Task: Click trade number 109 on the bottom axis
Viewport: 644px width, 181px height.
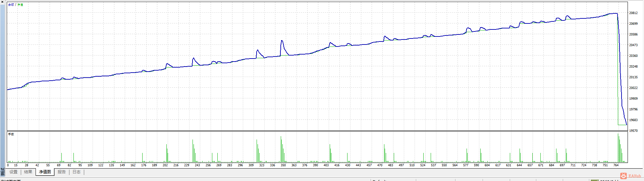Action: coord(90,165)
